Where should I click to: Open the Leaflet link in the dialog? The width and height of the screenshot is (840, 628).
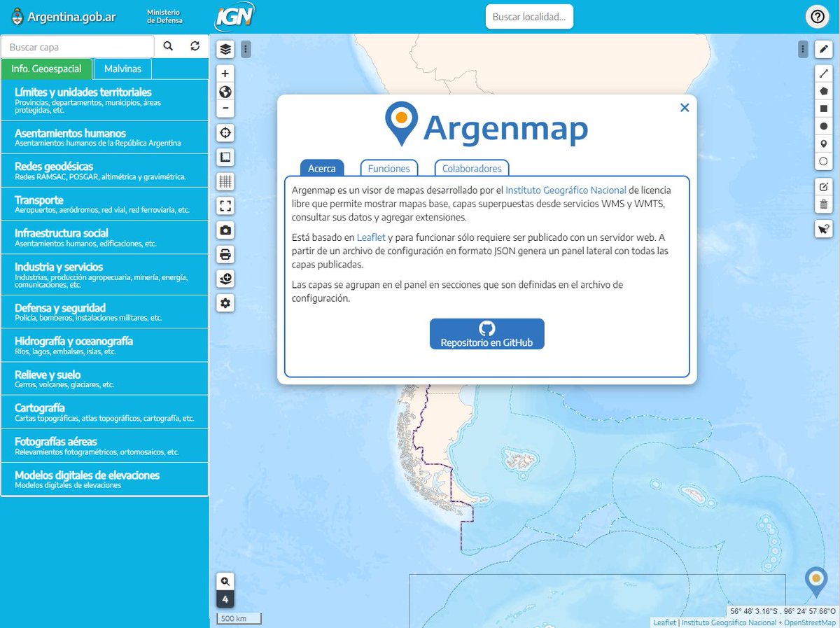(x=371, y=237)
